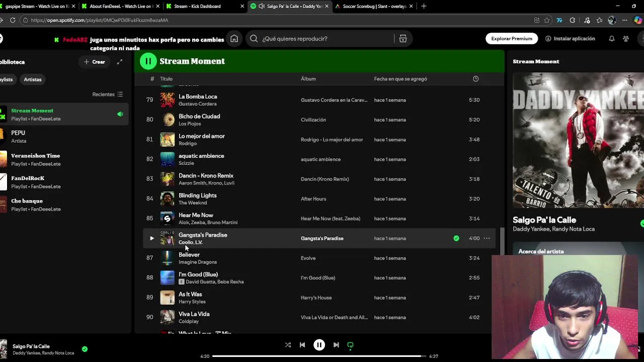The image size is (644, 362).
Task: Click aquatic ambience cover thumbnail
Action: pyautogui.click(x=168, y=159)
